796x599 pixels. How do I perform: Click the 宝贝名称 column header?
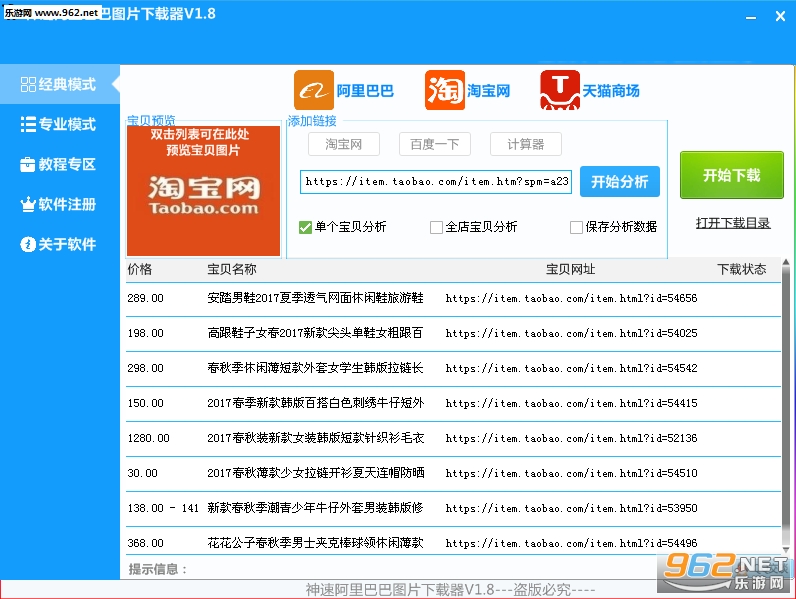[231, 269]
